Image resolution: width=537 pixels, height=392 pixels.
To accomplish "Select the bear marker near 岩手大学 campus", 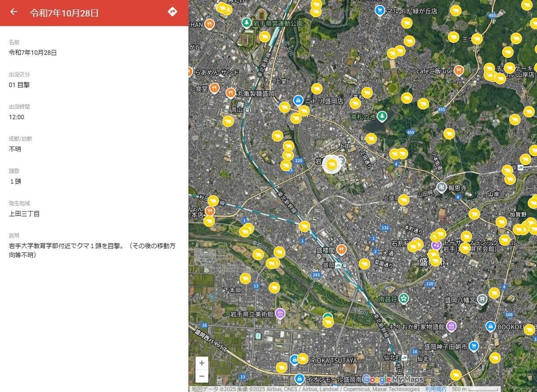I will (x=331, y=164).
